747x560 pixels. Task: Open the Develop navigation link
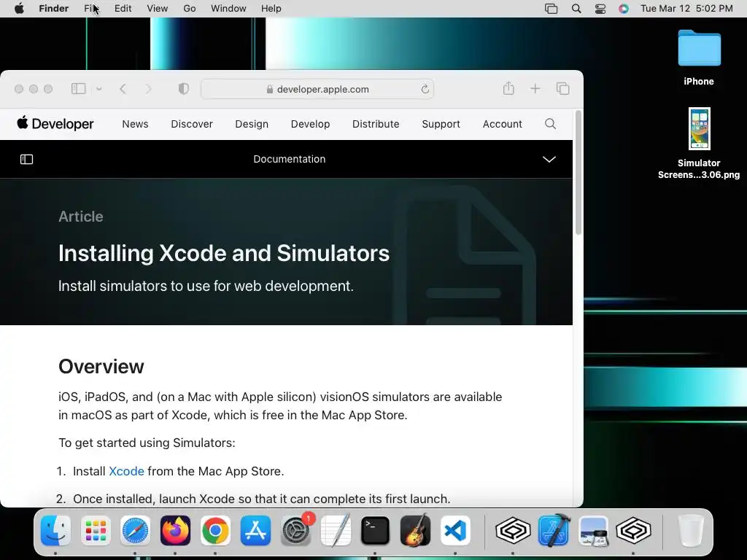(x=310, y=124)
